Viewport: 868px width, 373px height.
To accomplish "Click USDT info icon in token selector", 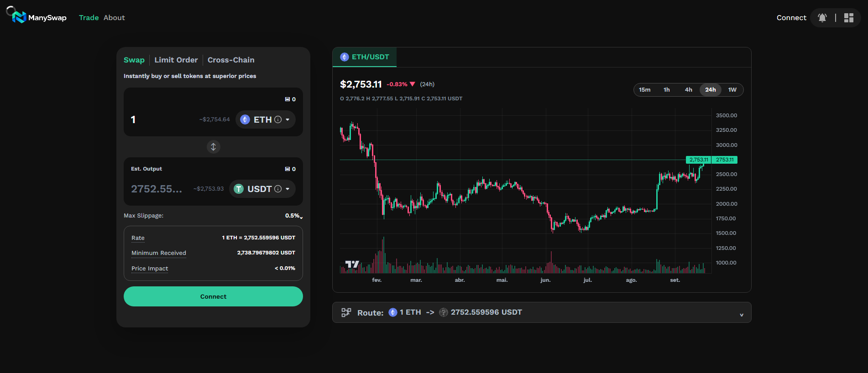I will 278,189.
